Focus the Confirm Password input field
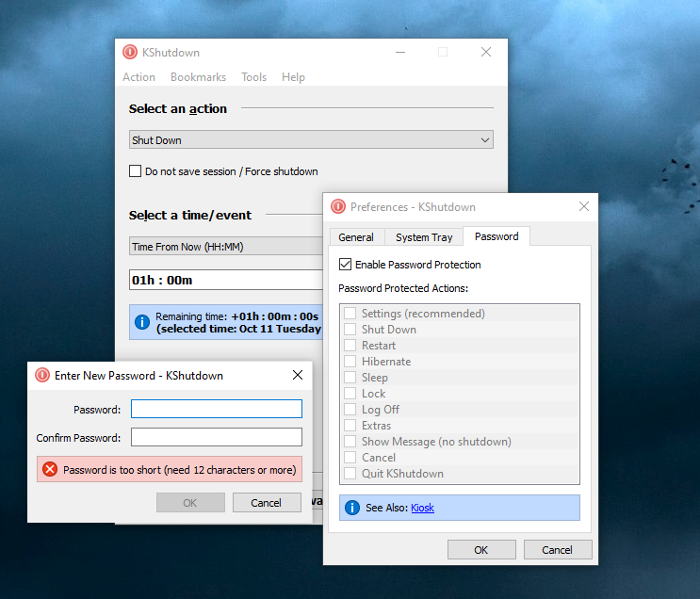700x599 pixels. 217,437
